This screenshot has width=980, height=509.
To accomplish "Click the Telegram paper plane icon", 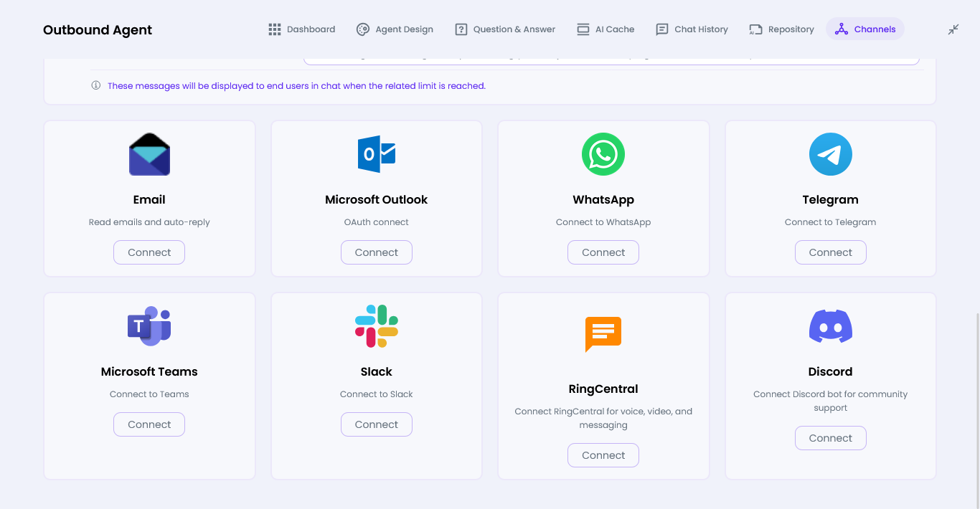I will coord(831,154).
